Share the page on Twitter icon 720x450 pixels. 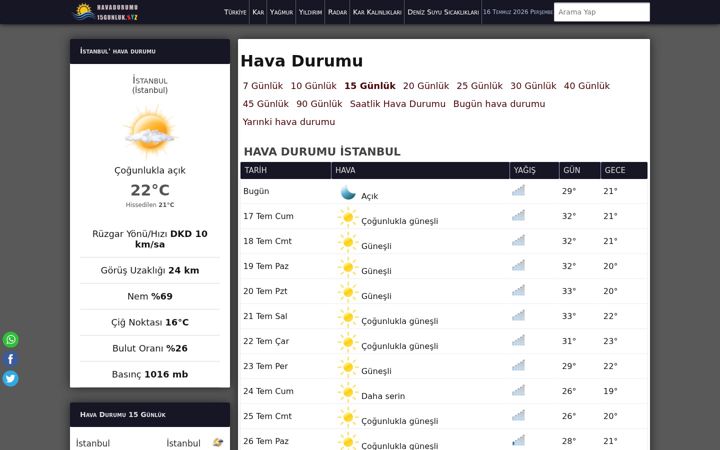[11, 379]
